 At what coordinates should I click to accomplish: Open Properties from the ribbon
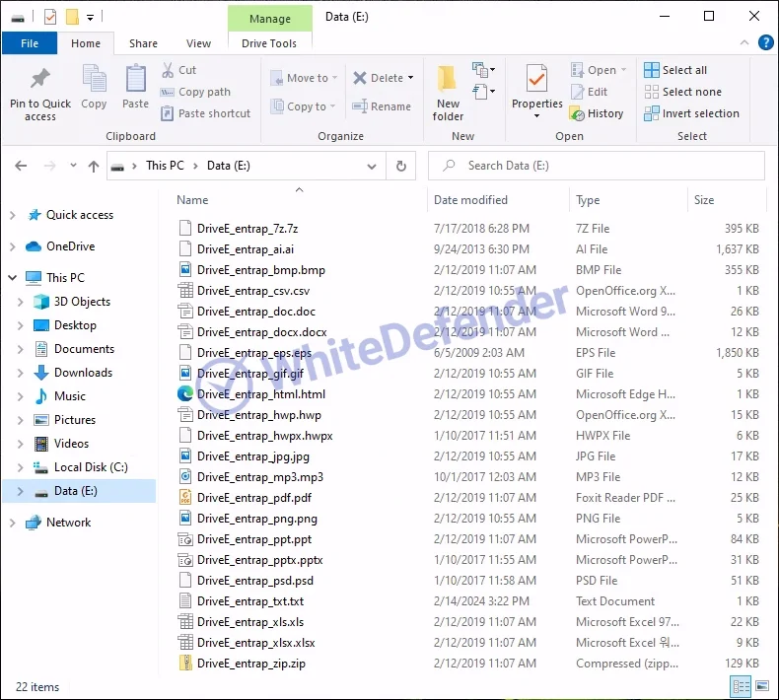[536, 80]
